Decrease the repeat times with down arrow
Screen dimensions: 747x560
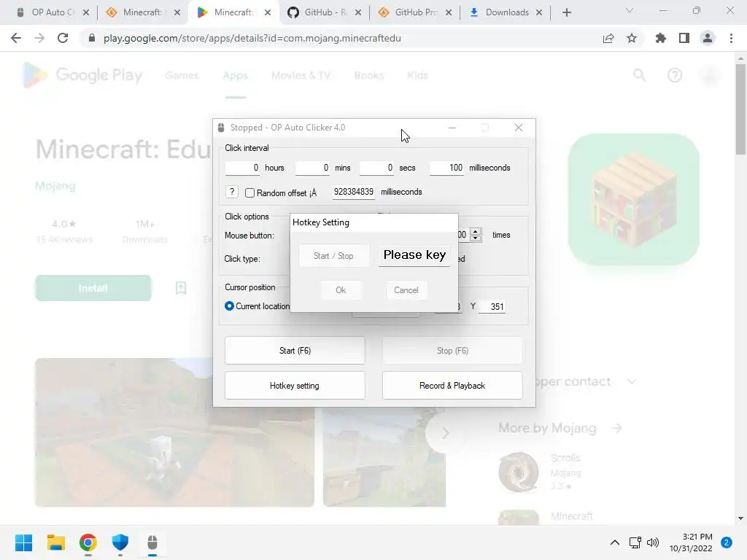tap(475, 238)
